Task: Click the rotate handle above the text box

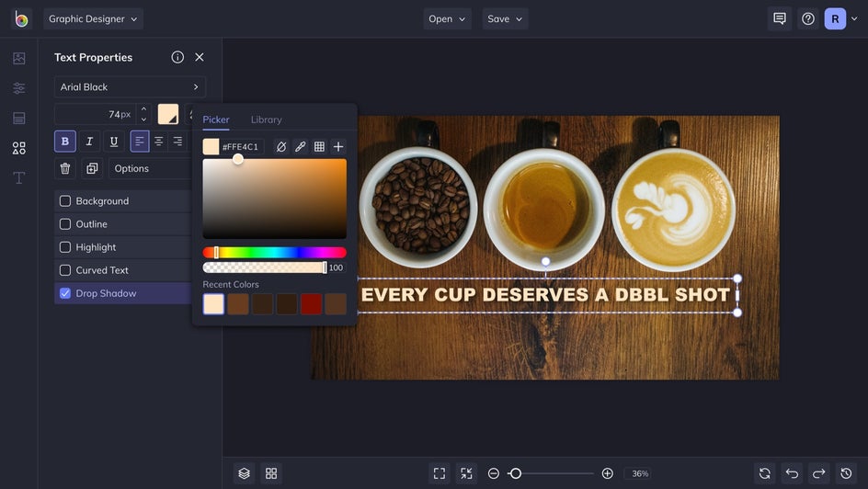Action: click(x=546, y=261)
